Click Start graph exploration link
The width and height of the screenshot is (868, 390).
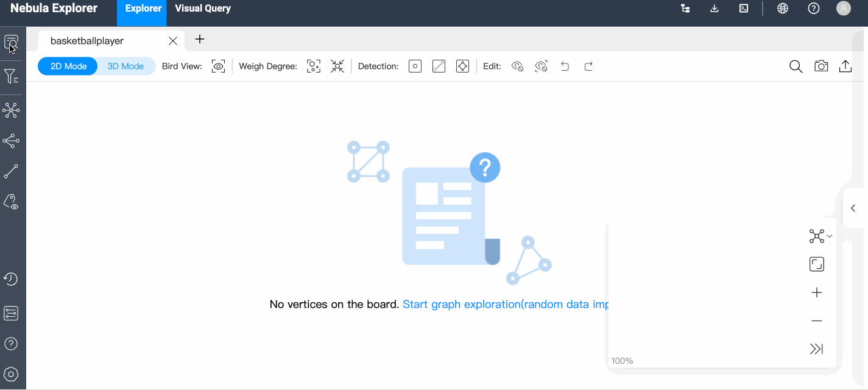point(506,304)
